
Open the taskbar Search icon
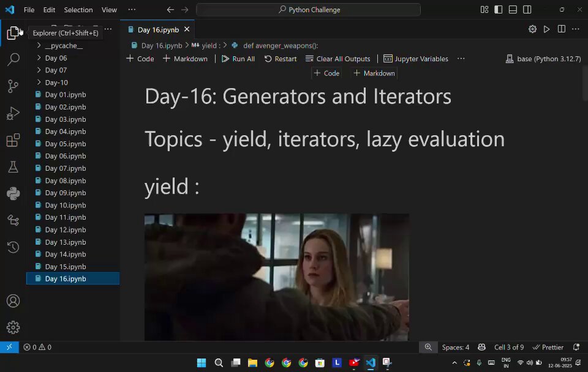point(219,363)
